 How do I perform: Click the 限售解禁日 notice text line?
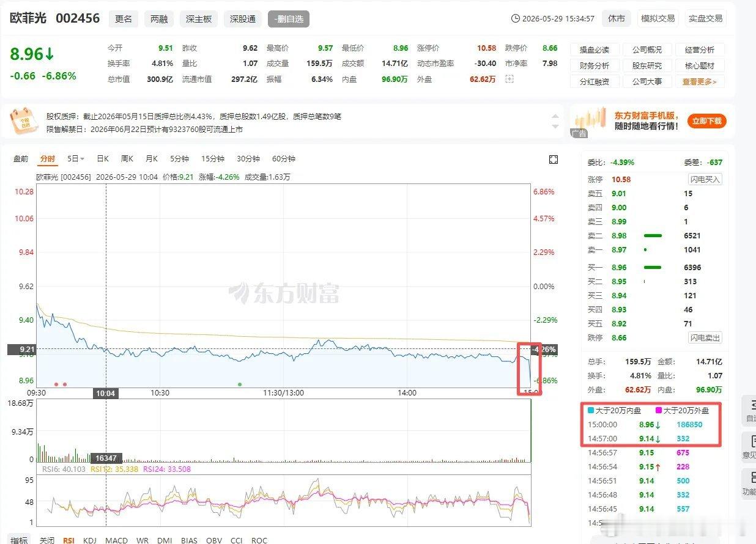point(144,130)
